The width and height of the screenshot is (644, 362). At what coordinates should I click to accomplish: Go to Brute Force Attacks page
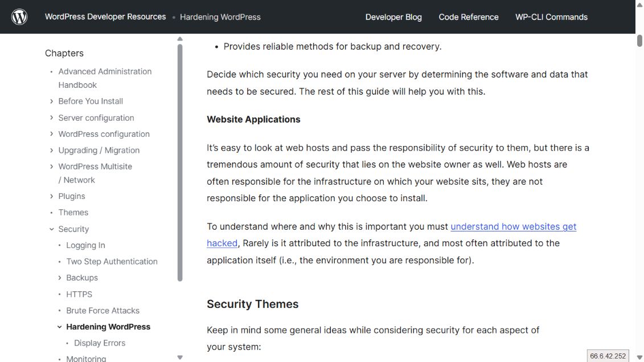point(102,311)
